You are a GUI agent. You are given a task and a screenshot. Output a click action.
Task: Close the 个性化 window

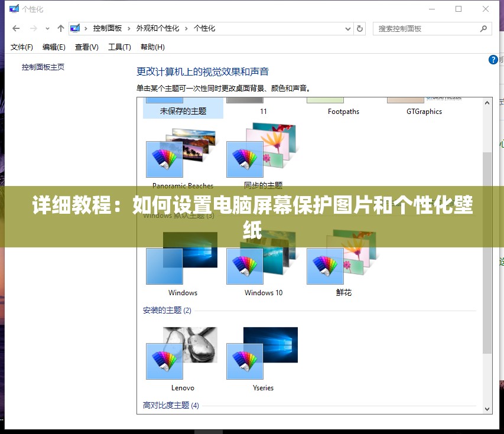click(486, 9)
